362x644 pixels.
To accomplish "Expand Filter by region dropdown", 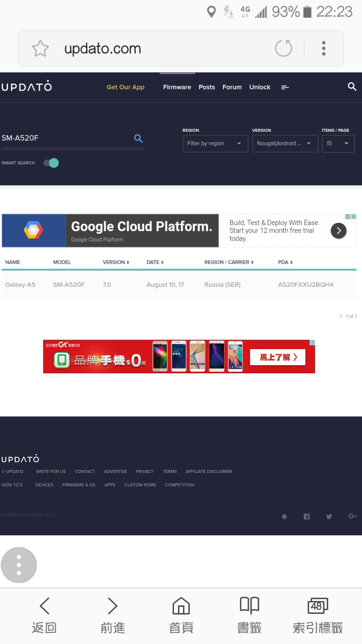I will tap(215, 143).
